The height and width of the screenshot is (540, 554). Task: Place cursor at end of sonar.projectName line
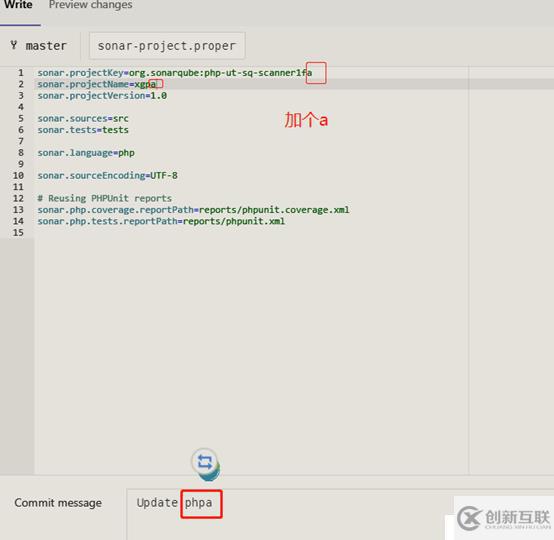(x=157, y=84)
